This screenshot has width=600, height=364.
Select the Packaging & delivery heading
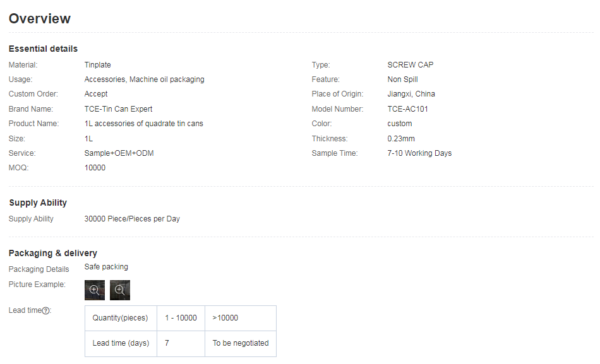pos(53,253)
